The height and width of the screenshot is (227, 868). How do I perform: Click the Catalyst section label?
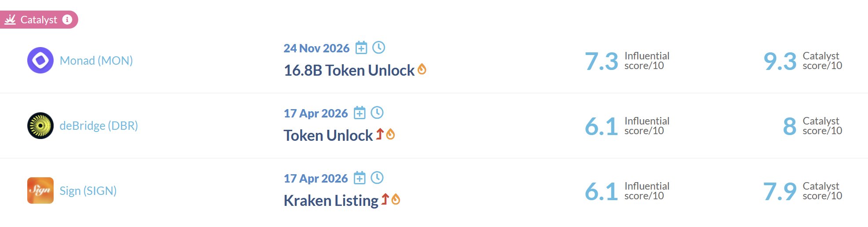[x=39, y=20]
